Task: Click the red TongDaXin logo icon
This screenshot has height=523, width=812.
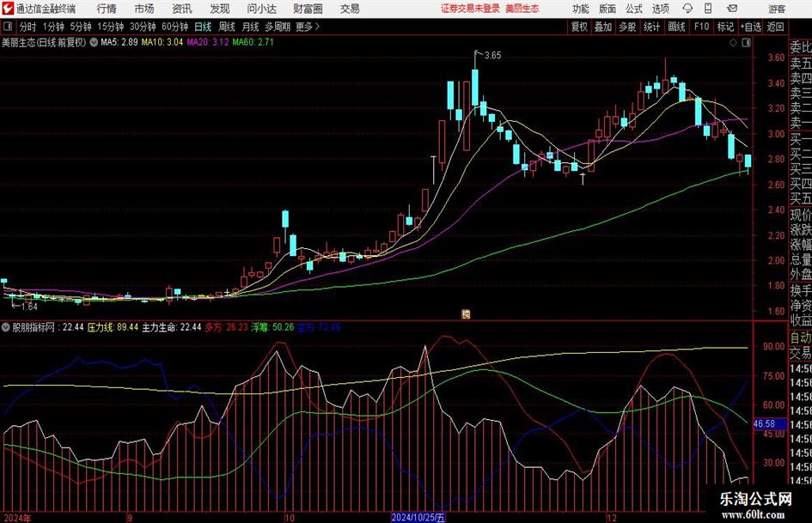Action: pos(8,9)
